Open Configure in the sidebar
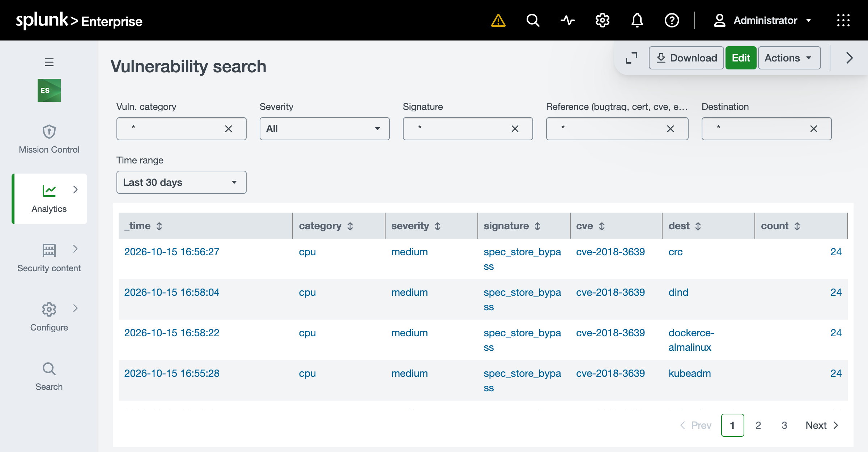 [49, 317]
